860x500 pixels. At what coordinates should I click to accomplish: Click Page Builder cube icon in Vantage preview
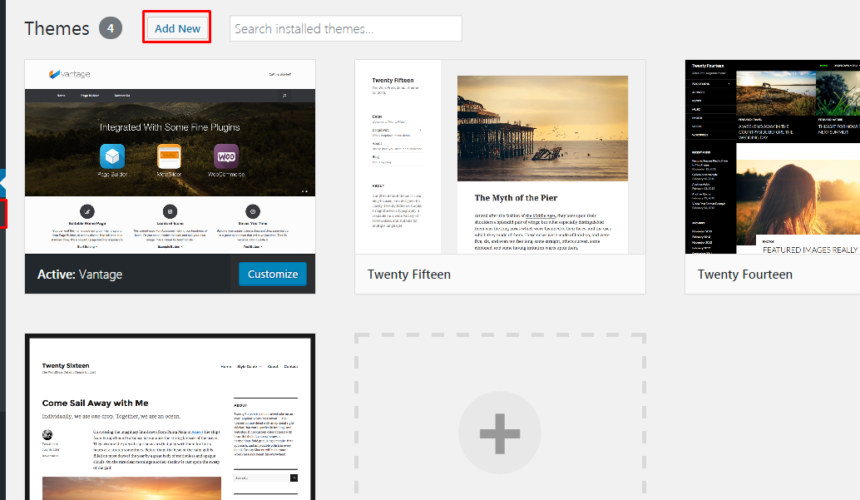click(112, 156)
